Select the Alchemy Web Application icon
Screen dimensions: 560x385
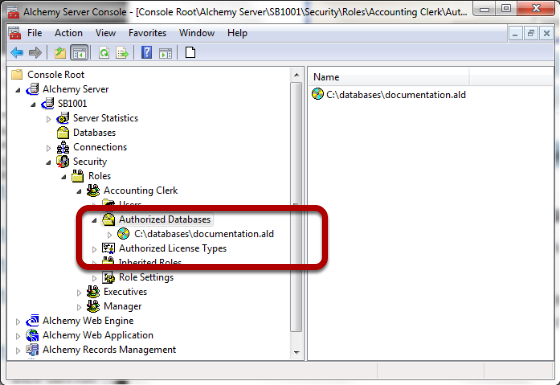tap(32, 335)
